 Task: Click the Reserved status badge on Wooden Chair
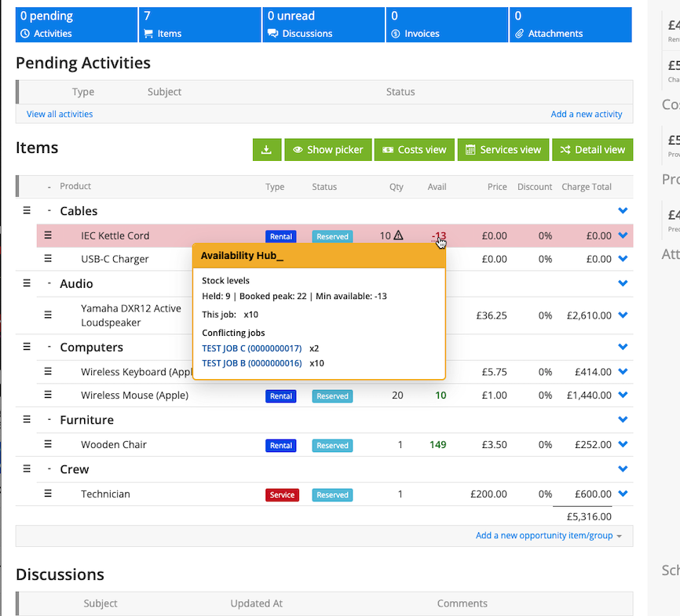331,445
